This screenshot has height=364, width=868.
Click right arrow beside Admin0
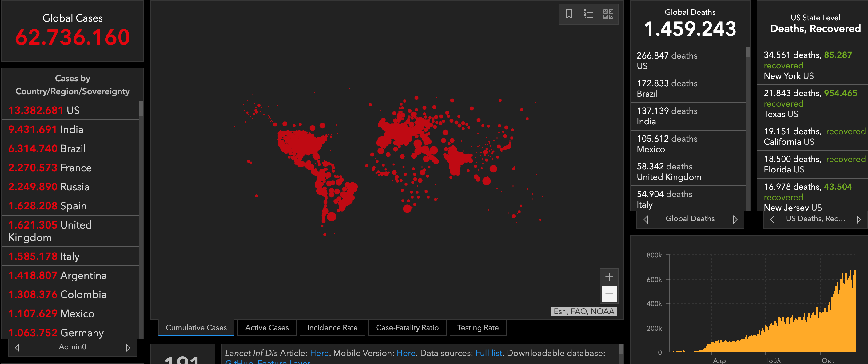pos(128,347)
